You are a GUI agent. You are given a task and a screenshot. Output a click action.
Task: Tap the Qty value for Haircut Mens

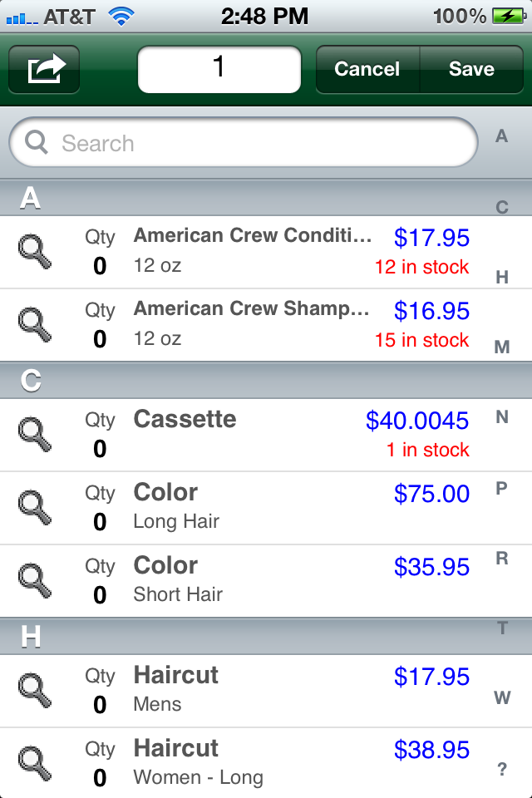click(100, 705)
